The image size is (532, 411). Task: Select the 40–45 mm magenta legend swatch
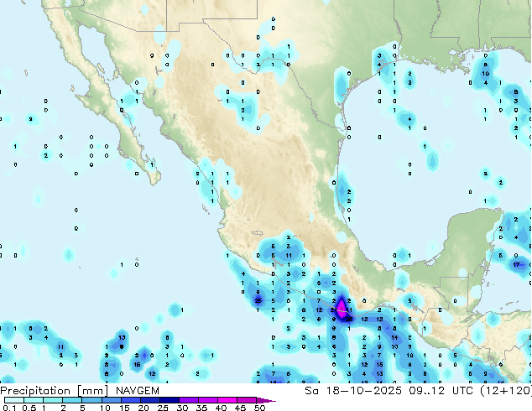click(x=227, y=400)
